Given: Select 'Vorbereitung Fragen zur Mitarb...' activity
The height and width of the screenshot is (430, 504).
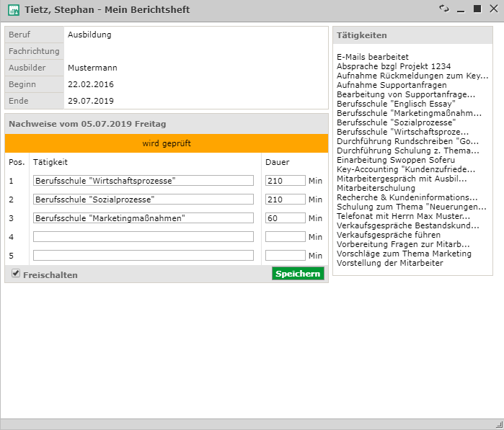Looking at the screenshot, I should click(x=403, y=243).
